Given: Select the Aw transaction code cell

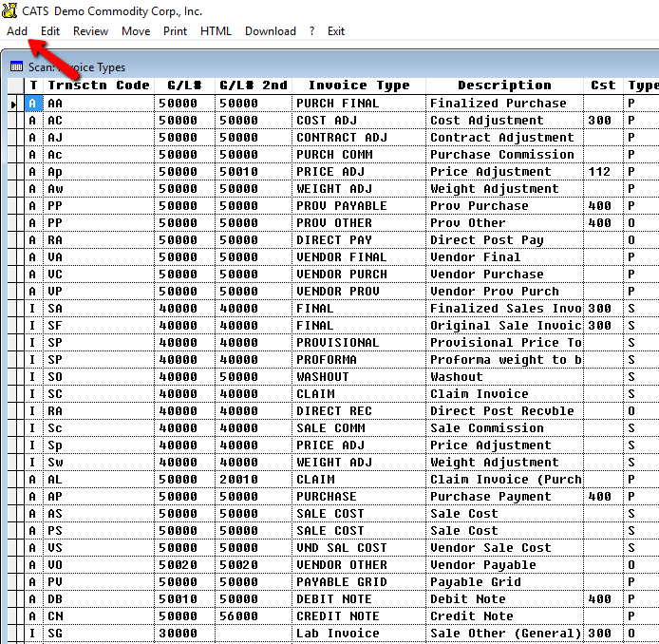Looking at the screenshot, I should point(99,189).
